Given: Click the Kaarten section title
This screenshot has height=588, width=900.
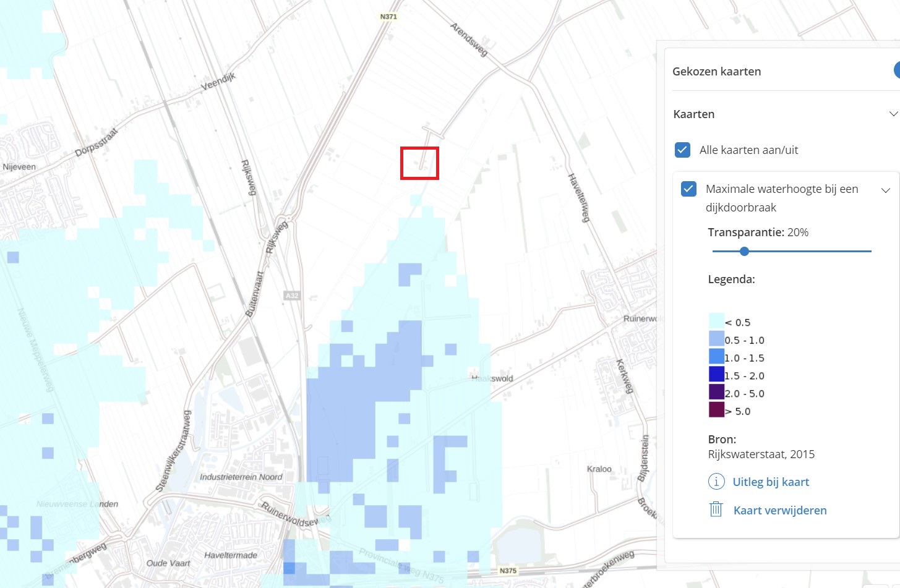Looking at the screenshot, I should (693, 114).
